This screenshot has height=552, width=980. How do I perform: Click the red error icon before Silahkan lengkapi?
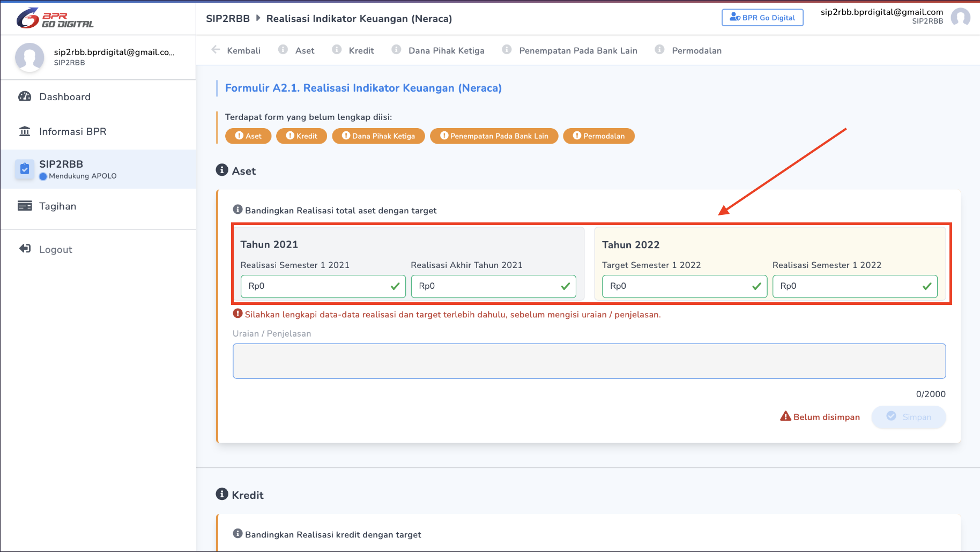tap(237, 314)
